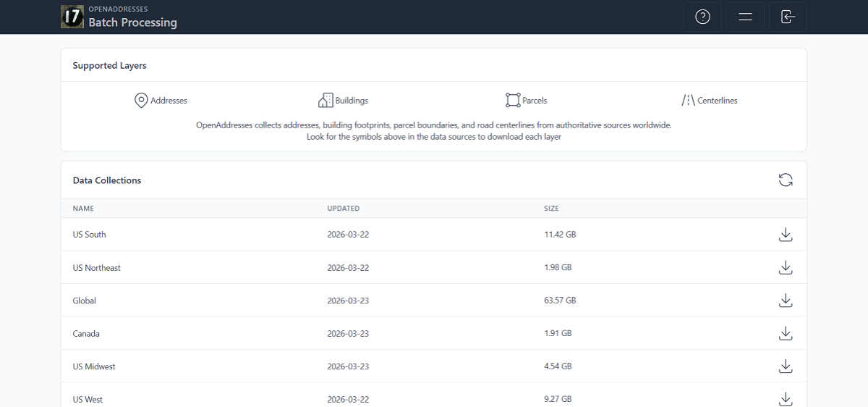Click the login arrow icon button
Image resolution: width=868 pixels, height=407 pixels.
[788, 17]
